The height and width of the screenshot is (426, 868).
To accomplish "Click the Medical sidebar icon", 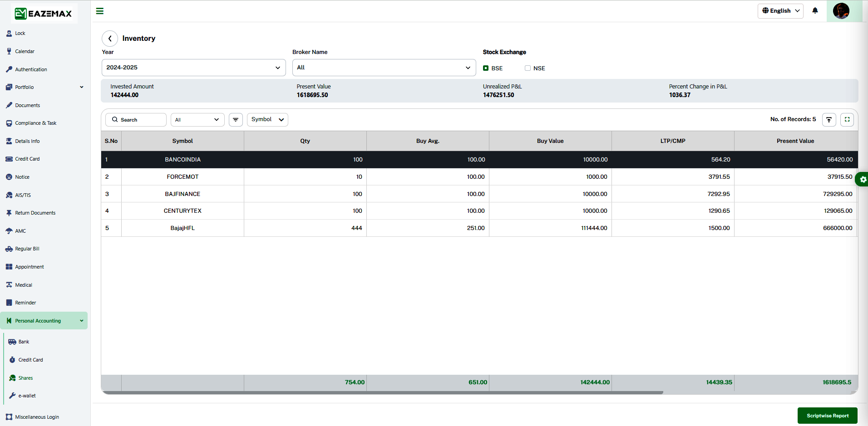I will 9,285.
